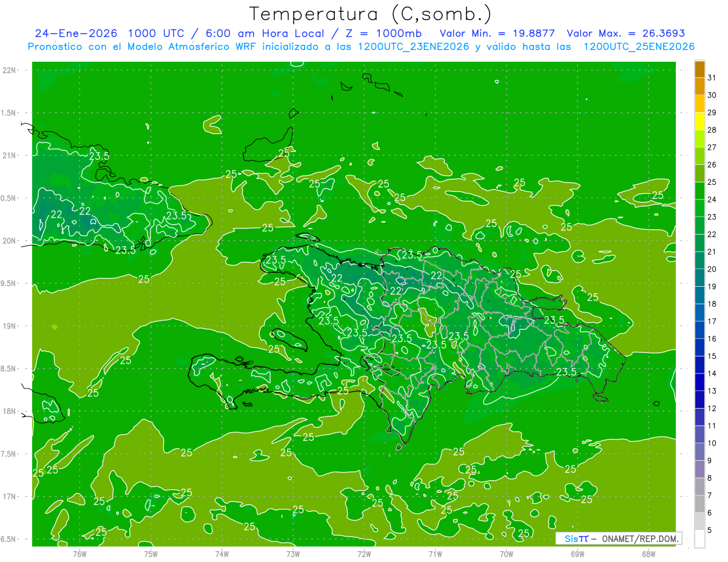
Task: Click the '19N' latitude axis label
Action: tap(10, 326)
